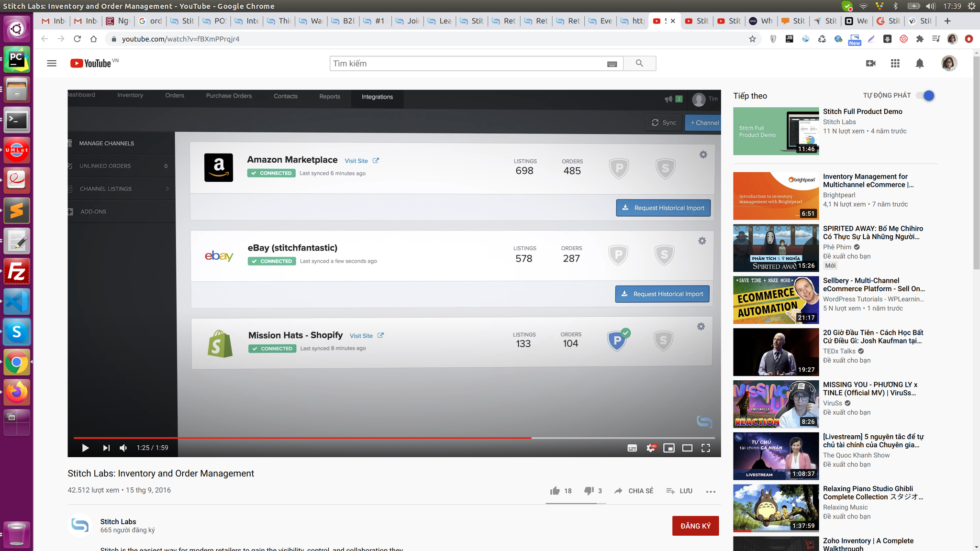Enter fullscreen mode

[705, 448]
